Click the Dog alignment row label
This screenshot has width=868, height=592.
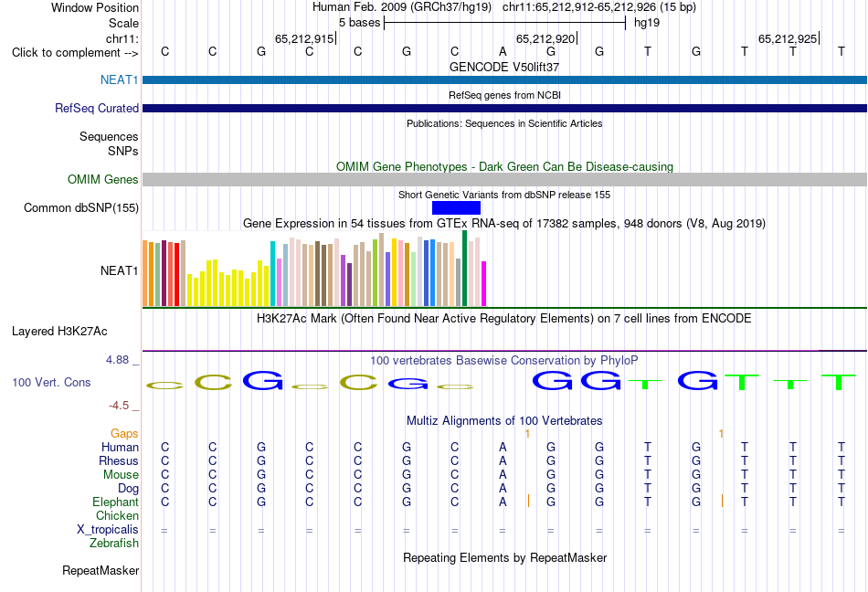[128, 489]
